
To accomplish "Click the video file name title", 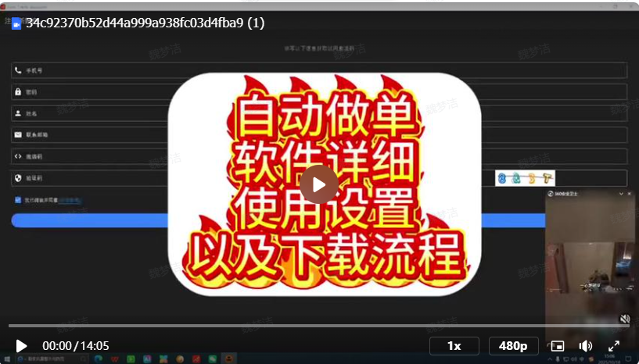I will (145, 23).
